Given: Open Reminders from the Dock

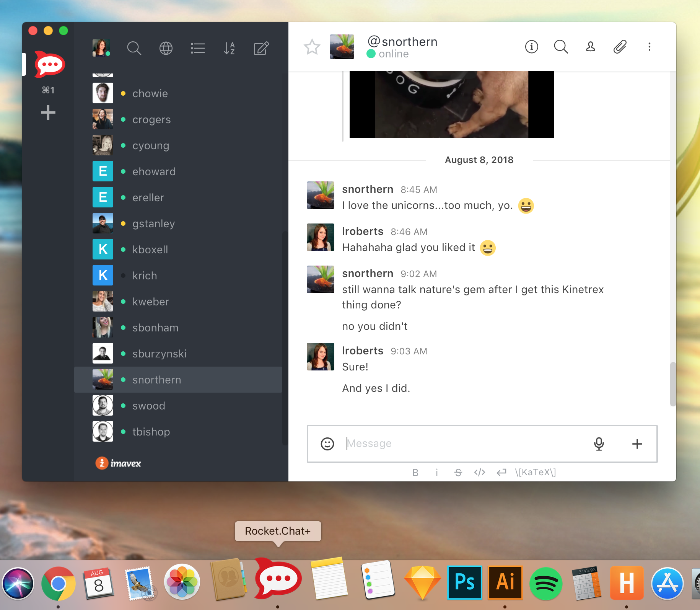Looking at the screenshot, I should tap(377, 580).
